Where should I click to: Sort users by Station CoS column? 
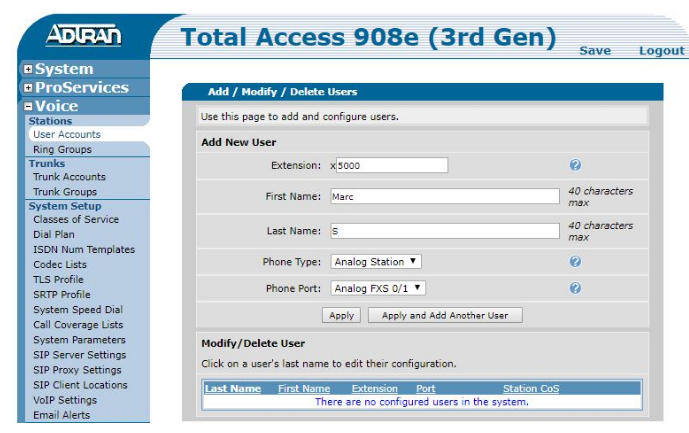click(x=531, y=389)
